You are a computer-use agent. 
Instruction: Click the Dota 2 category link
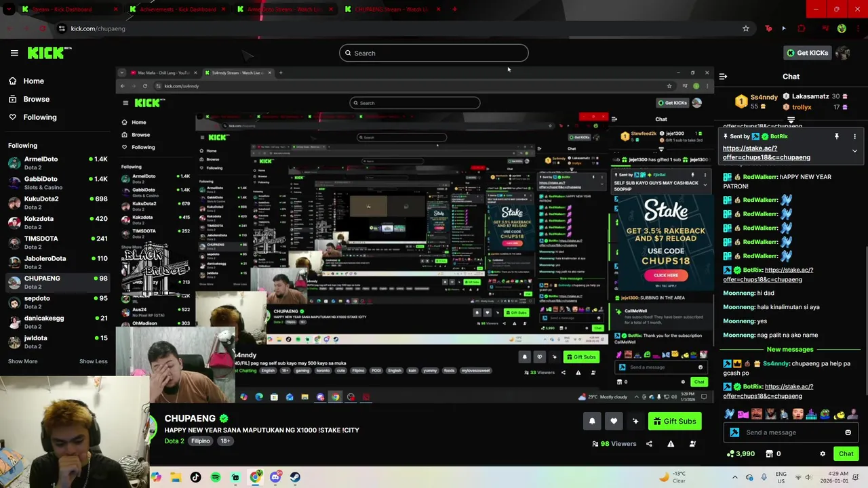click(x=174, y=441)
